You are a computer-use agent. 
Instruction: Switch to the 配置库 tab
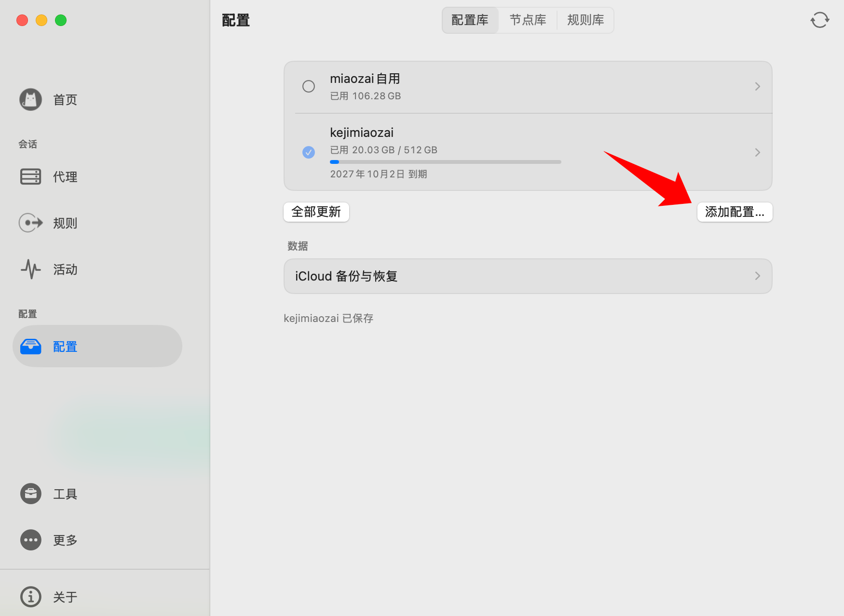point(470,20)
